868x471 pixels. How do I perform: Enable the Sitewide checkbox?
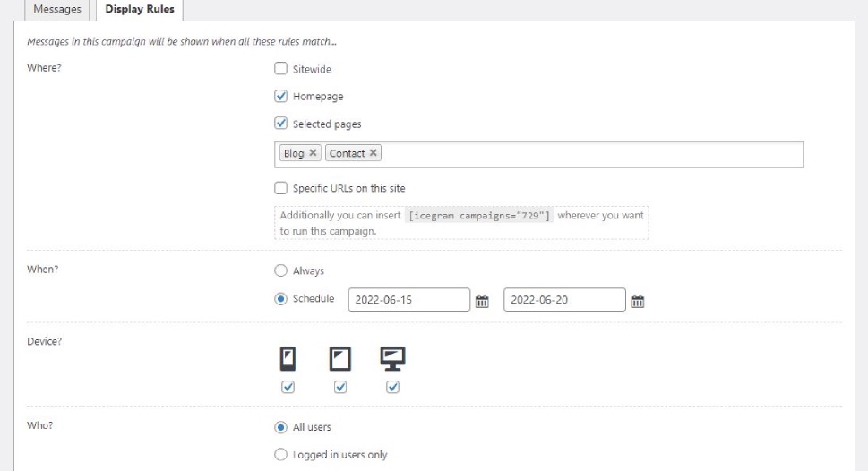point(280,69)
